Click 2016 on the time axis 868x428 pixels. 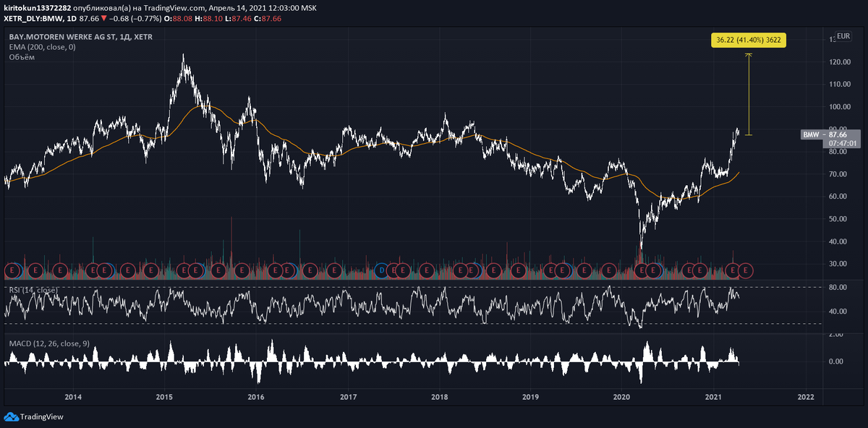coord(256,397)
